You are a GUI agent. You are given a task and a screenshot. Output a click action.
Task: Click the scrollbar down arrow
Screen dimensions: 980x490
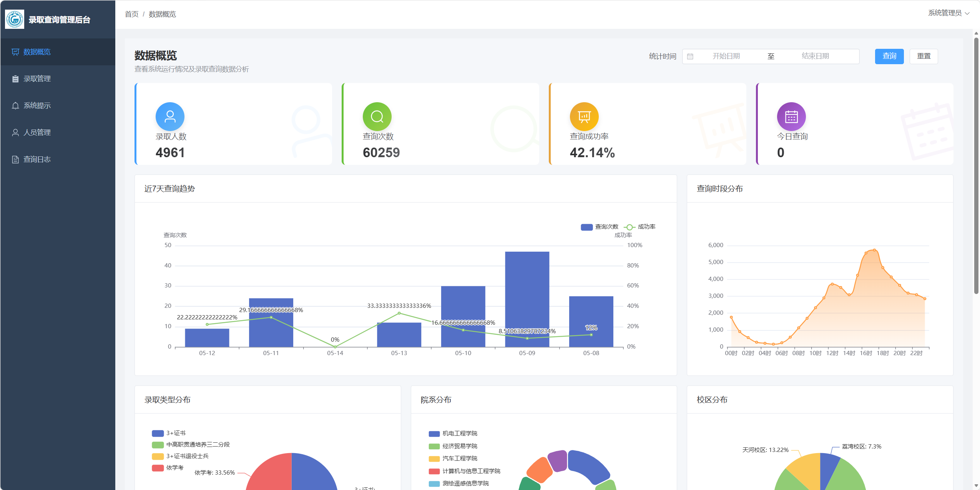coord(976,486)
